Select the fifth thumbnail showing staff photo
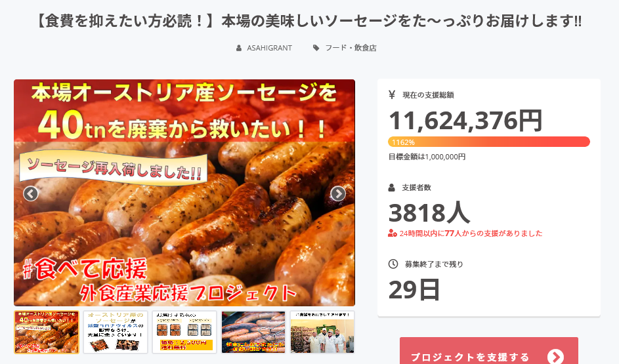This screenshot has width=619, height=364. pyautogui.click(x=322, y=332)
